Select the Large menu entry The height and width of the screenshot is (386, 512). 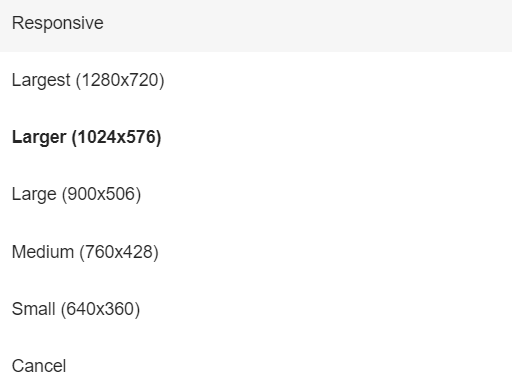[x=256, y=194]
